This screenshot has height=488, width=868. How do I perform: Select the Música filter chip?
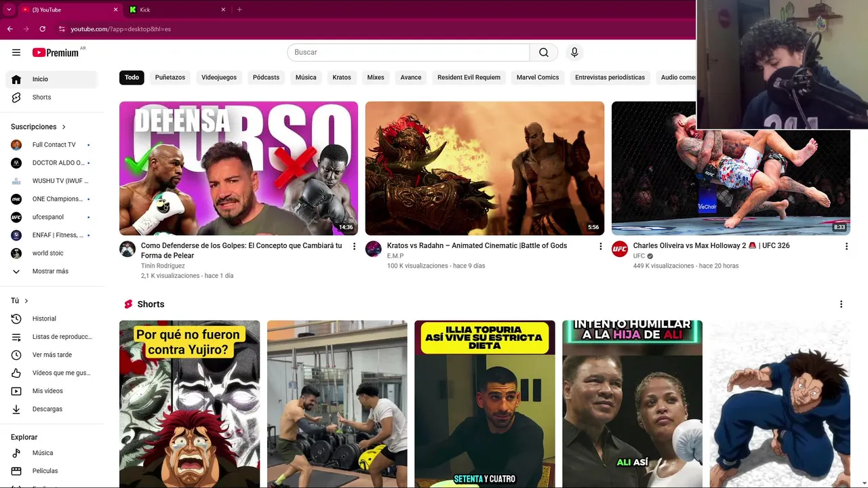pos(306,77)
